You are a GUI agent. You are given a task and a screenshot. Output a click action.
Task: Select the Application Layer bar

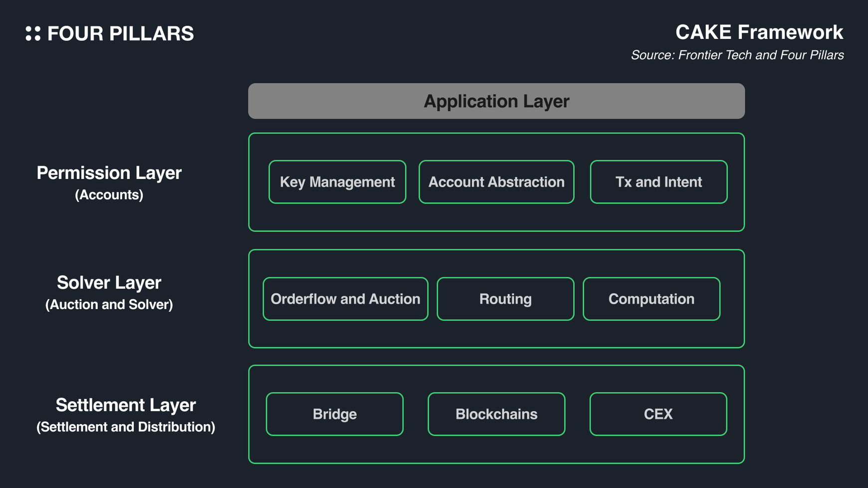tap(496, 101)
